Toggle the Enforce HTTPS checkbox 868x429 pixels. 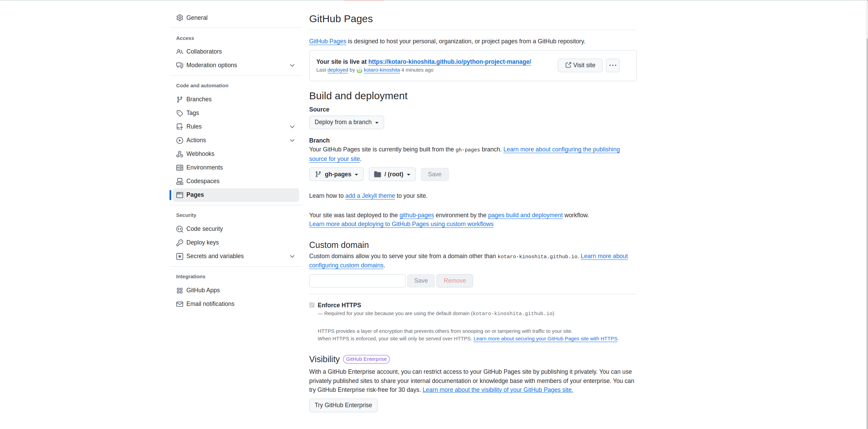[x=312, y=305]
